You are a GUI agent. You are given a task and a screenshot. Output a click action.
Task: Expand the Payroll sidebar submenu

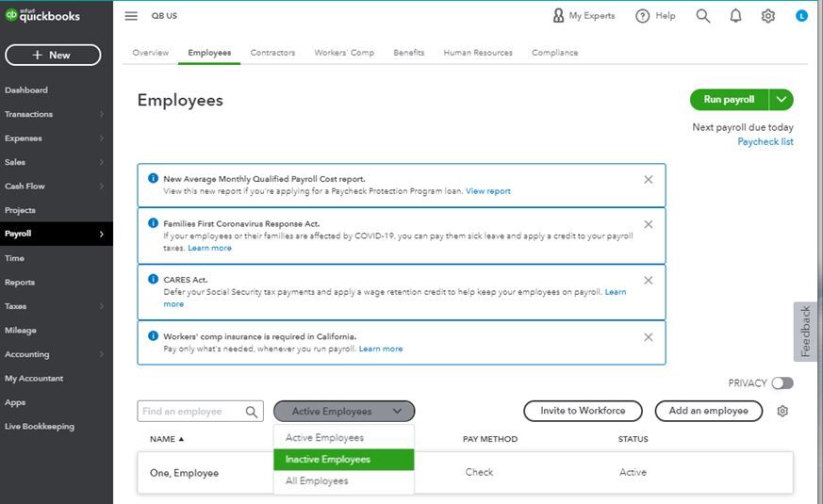pyautogui.click(x=102, y=234)
